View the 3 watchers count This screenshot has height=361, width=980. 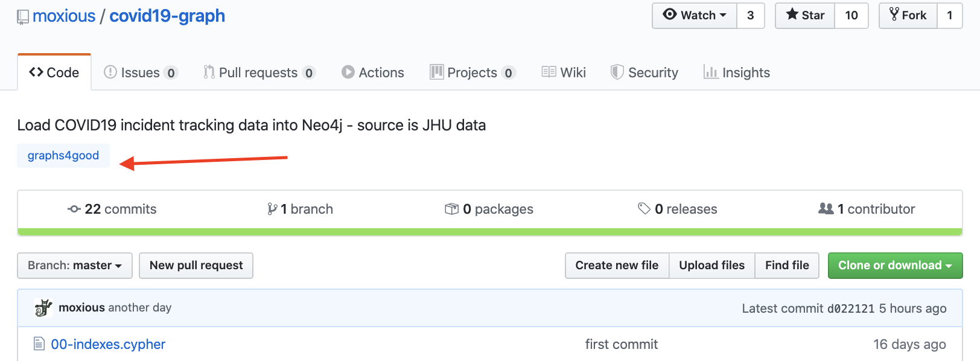pyautogui.click(x=751, y=16)
